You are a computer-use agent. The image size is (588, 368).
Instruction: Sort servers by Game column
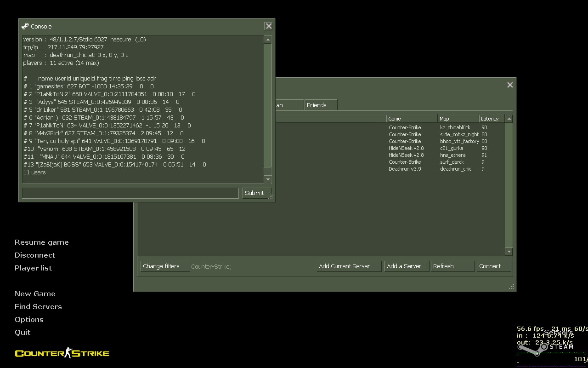tap(412, 119)
